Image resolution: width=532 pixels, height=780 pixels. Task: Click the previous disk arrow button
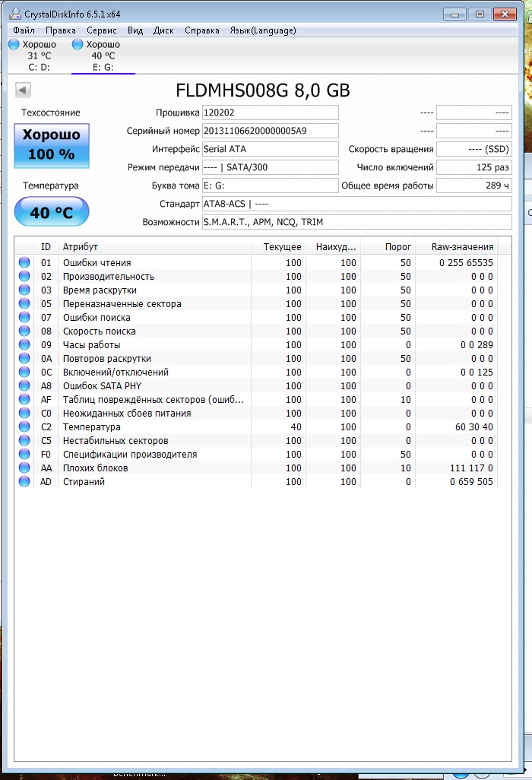coord(22,90)
